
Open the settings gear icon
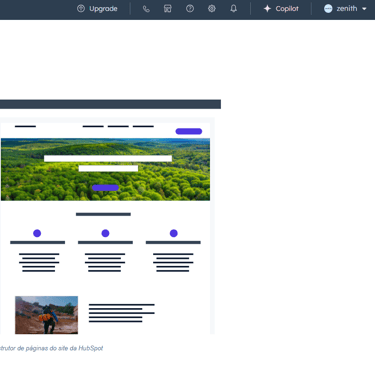pos(212,9)
